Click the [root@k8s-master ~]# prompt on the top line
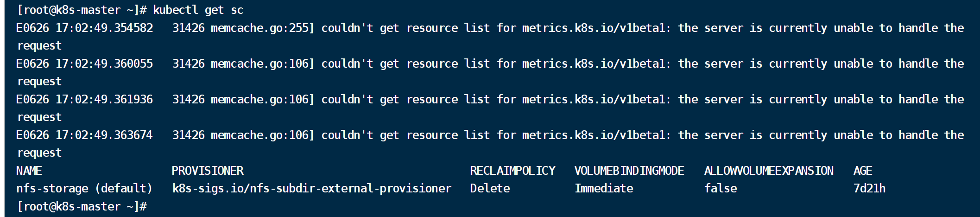This screenshot has height=217, width=980. point(82,10)
